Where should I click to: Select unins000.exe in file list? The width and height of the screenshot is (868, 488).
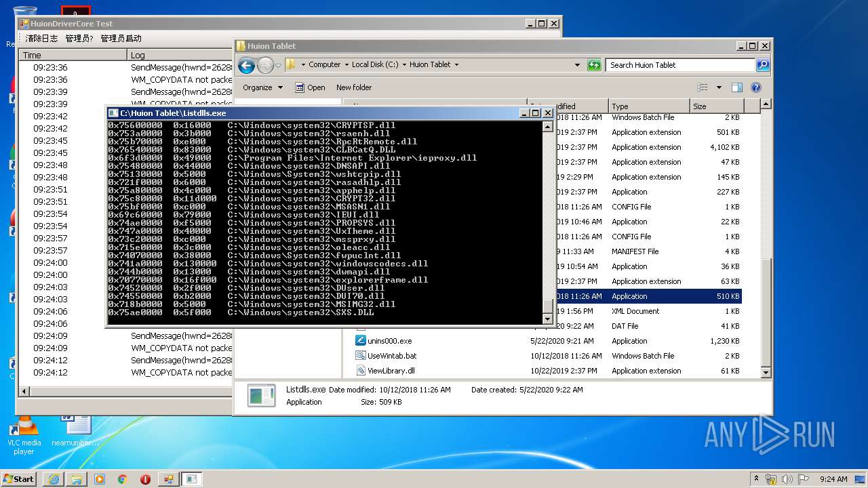[x=389, y=341]
